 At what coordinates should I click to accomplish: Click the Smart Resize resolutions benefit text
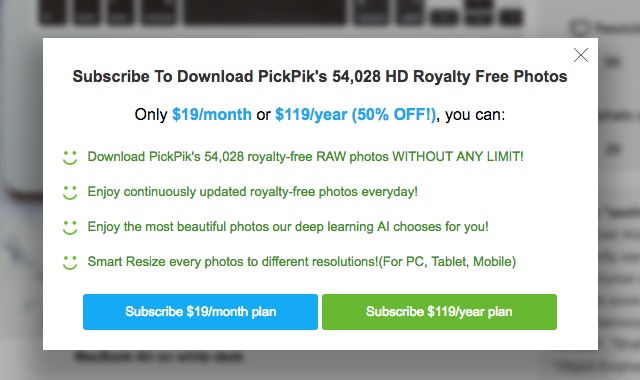click(302, 262)
